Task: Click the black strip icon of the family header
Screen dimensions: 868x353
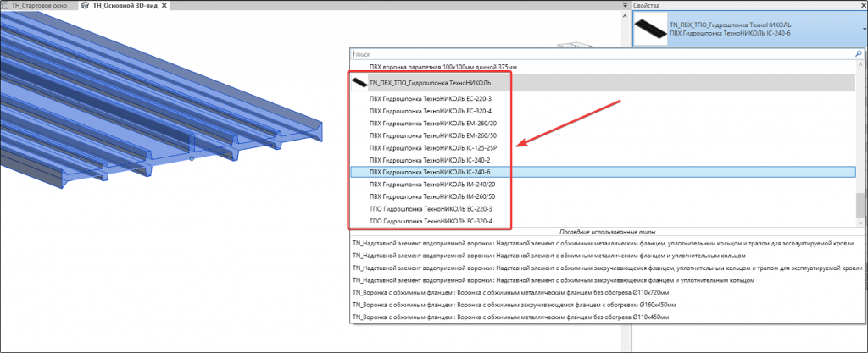Action: (x=359, y=83)
